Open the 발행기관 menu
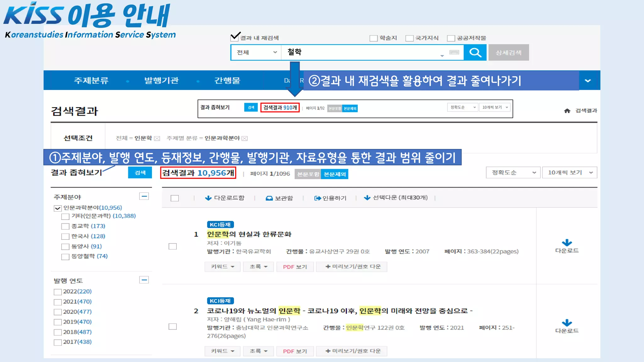Image resolution: width=644 pixels, height=362 pixels. [x=161, y=81]
